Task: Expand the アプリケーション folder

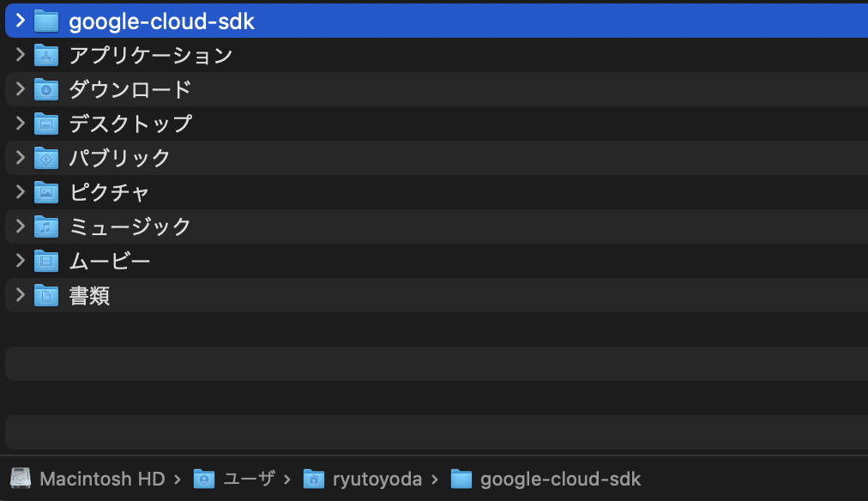Action: 20,55
